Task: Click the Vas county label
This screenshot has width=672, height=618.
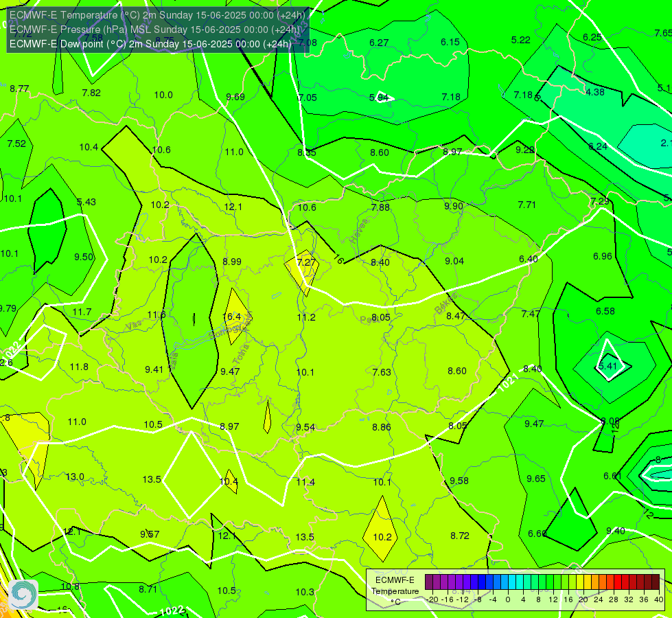Action: 134,326
